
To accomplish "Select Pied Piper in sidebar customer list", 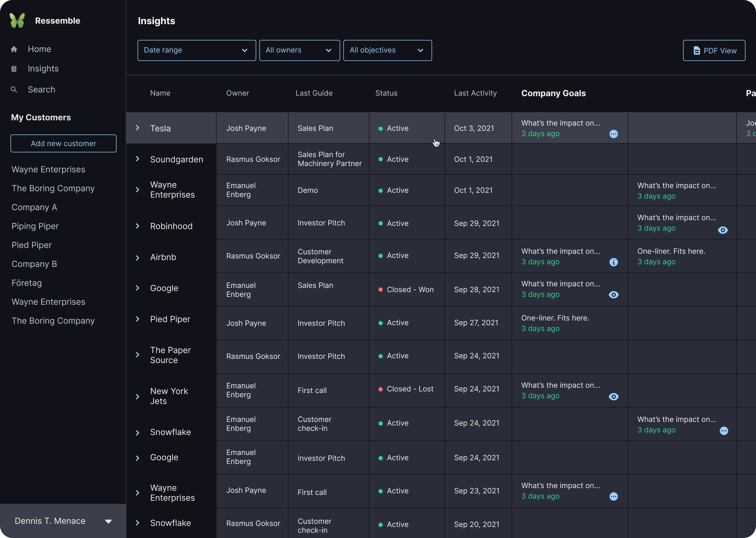I will (31, 245).
